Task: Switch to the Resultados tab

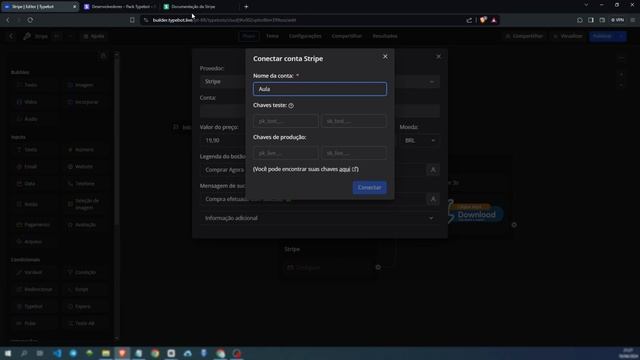Action: coord(384,36)
